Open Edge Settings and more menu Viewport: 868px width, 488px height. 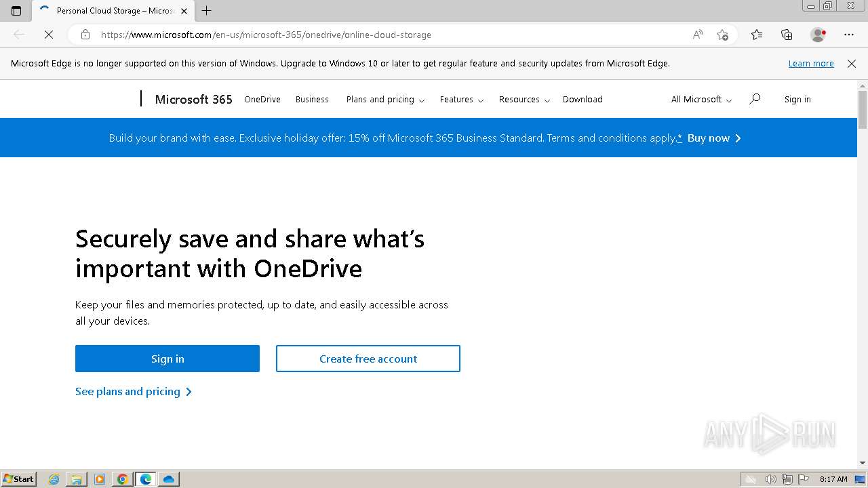(849, 35)
